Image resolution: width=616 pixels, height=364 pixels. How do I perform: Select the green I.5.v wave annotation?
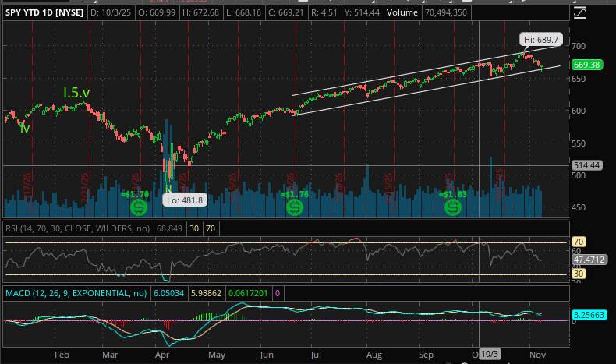76,93
